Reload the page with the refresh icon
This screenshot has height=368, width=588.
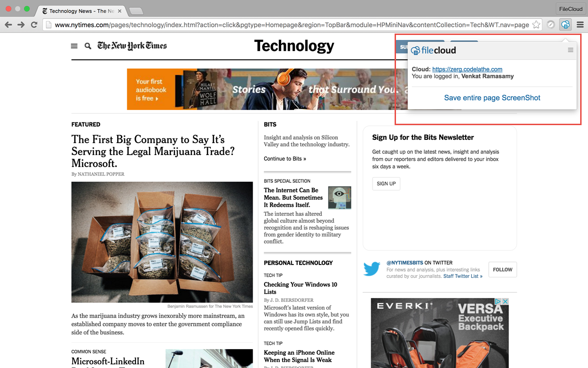click(x=34, y=25)
